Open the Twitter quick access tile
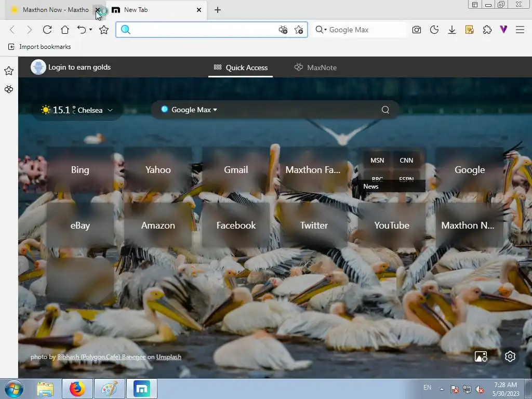 (x=314, y=225)
